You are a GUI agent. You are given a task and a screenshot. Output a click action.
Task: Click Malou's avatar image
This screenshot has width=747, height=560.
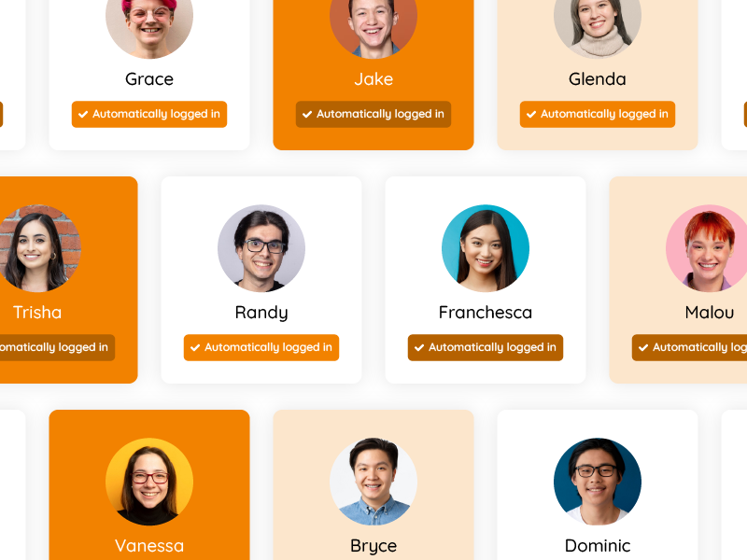707,248
